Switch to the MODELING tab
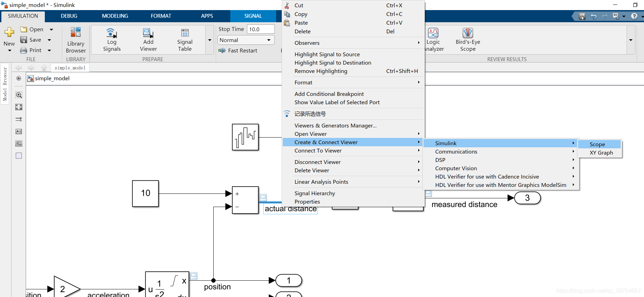This screenshot has width=644, height=297. 115,16
